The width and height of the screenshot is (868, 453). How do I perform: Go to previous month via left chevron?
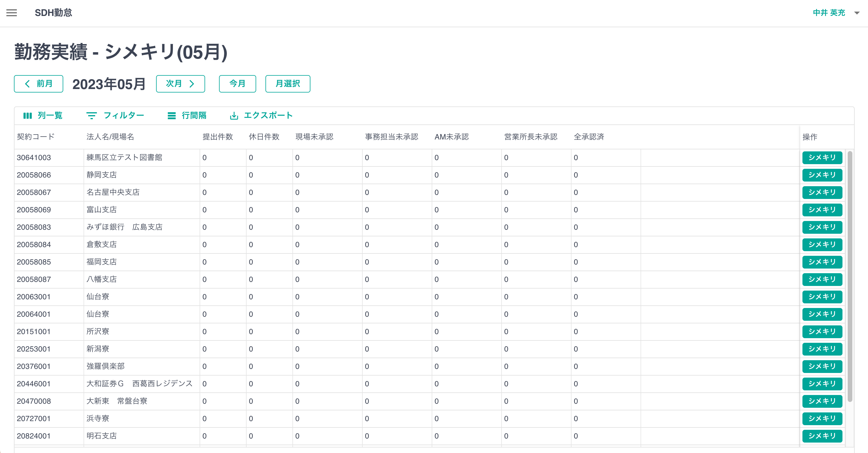[28, 84]
